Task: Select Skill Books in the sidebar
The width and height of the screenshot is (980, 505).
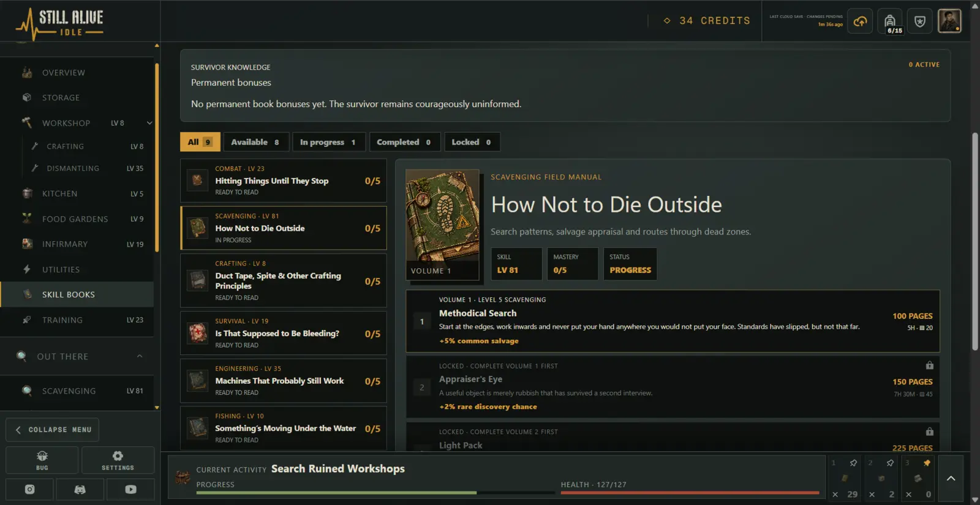Action: coord(77,294)
